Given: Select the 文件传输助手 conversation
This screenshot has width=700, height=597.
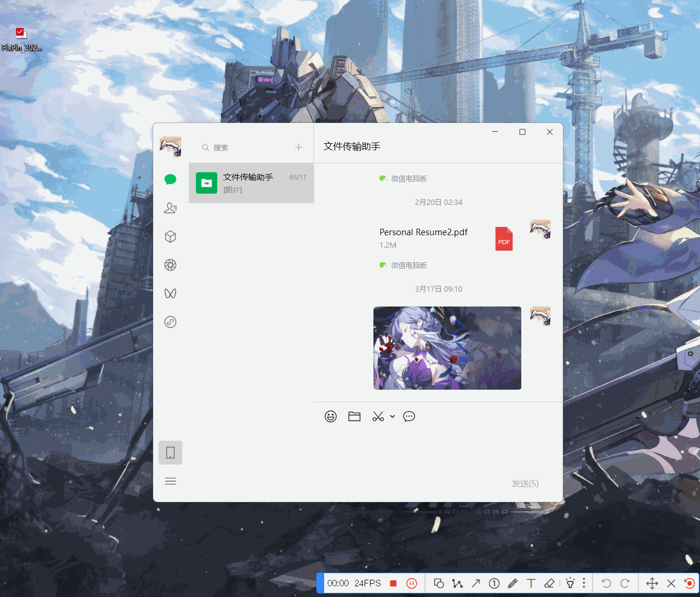Looking at the screenshot, I should 251,183.
